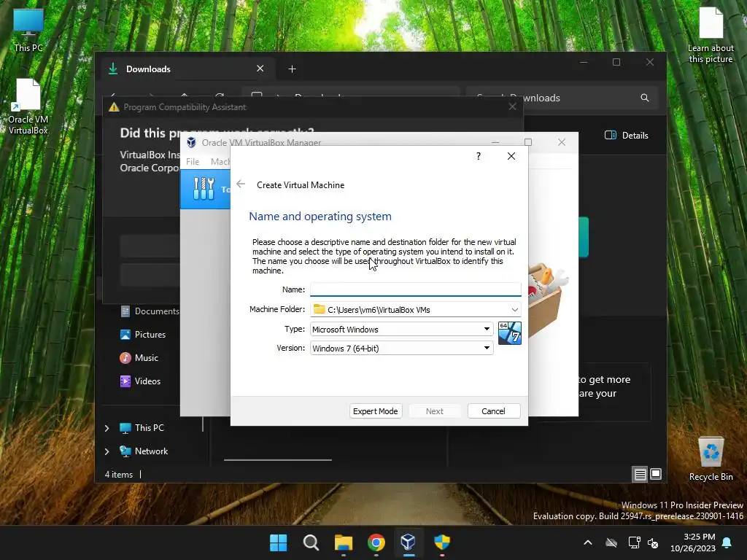Close the Program Compatibility Assistant dialog
747x560 pixels.
tap(512, 106)
